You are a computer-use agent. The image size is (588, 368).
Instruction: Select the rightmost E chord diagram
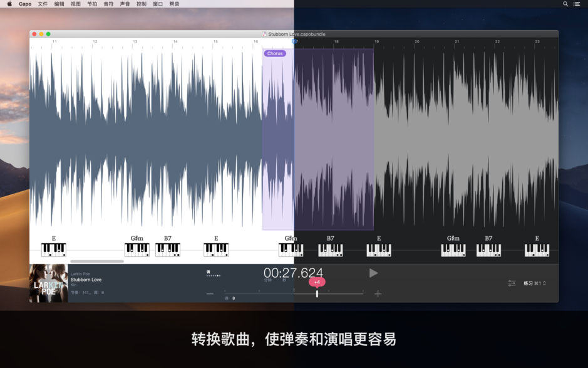pyautogui.click(x=536, y=249)
